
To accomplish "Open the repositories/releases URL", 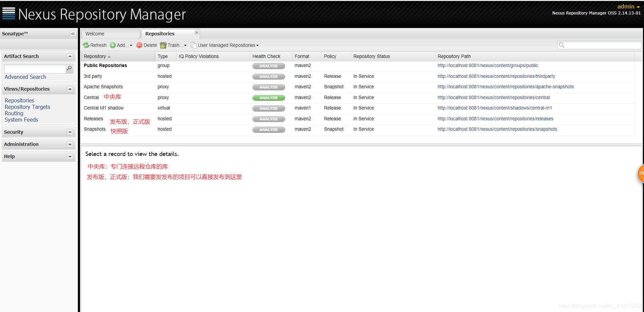I will coord(496,119).
